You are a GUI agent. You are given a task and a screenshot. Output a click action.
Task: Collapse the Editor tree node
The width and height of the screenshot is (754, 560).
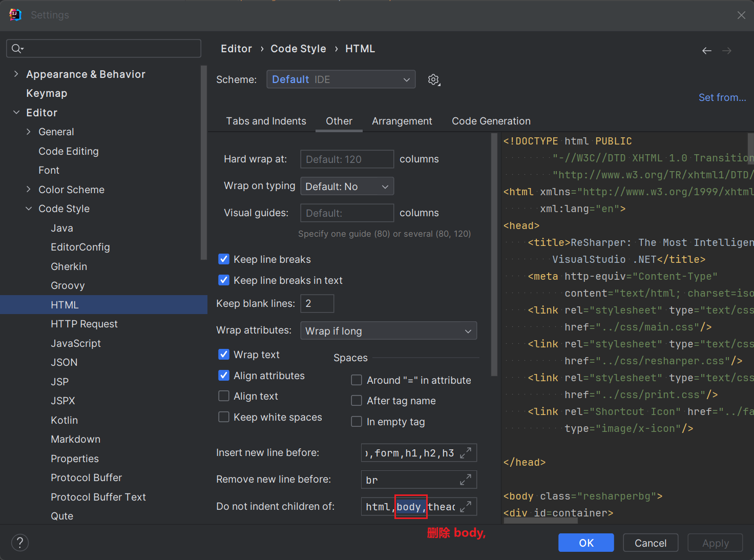tap(16, 113)
